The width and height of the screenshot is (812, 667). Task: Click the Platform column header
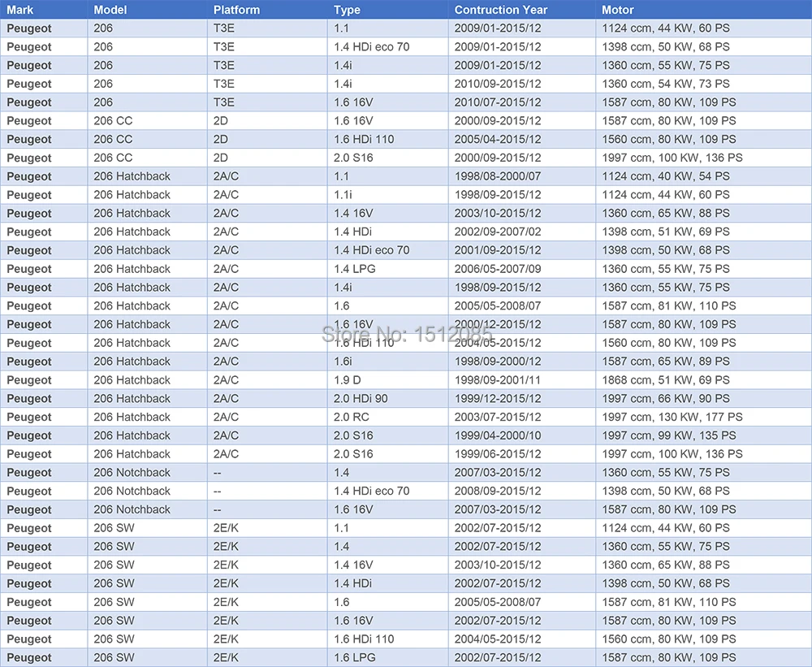pyautogui.click(x=236, y=10)
